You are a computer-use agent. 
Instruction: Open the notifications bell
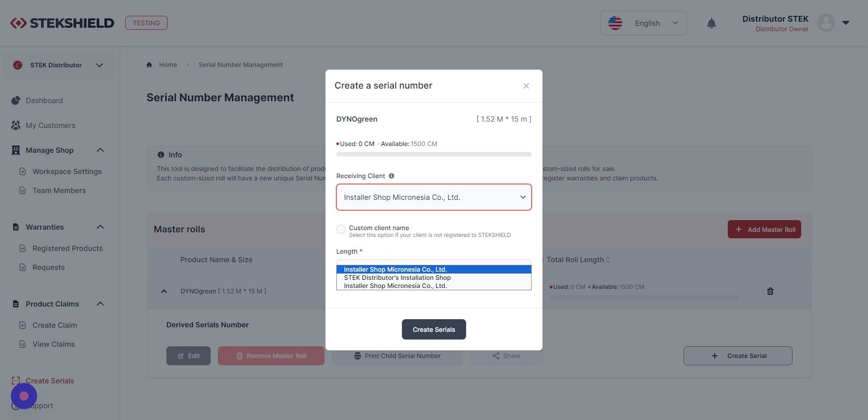712,23
